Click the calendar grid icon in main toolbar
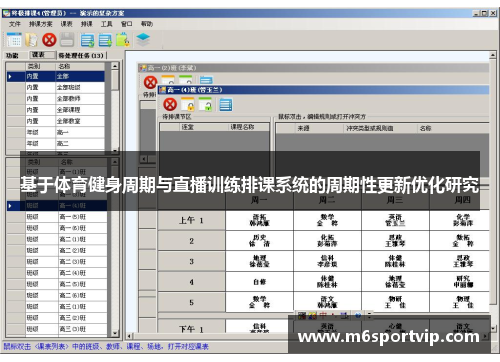The image size is (500, 362). 14,40
